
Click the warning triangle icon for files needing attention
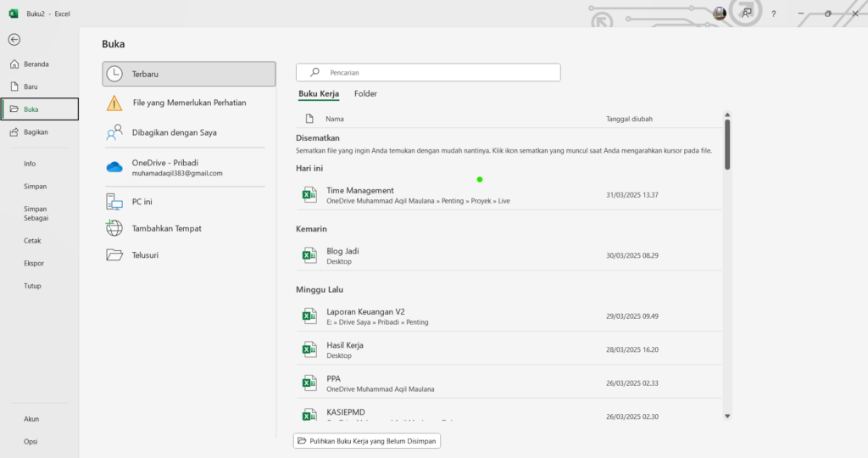click(x=114, y=103)
